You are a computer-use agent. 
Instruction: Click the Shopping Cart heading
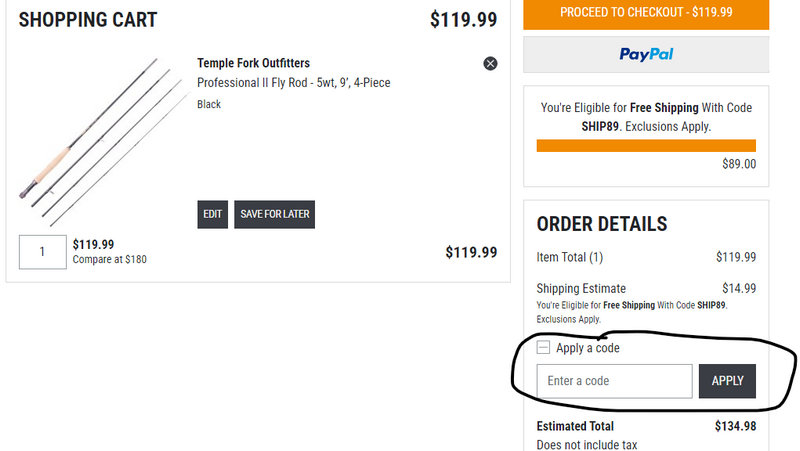tap(88, 20)
